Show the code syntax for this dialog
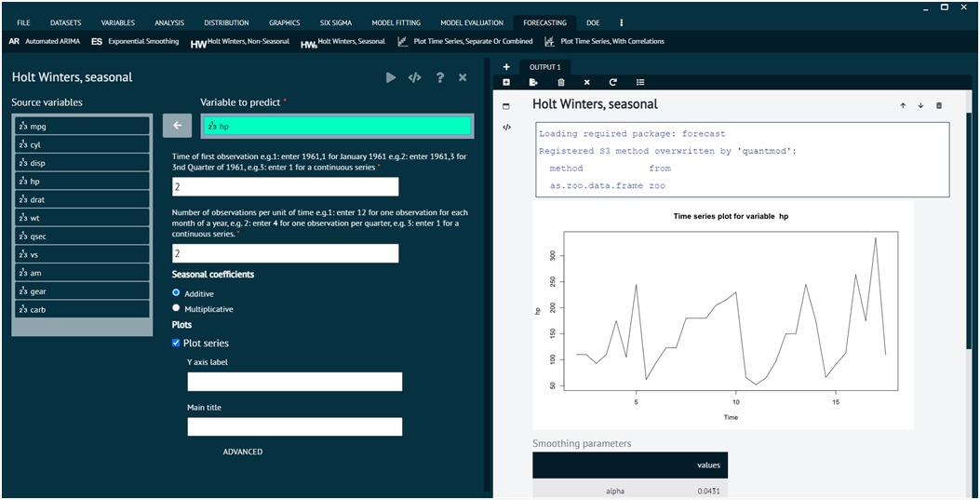The image size is (980, 500). click(415, 77)
